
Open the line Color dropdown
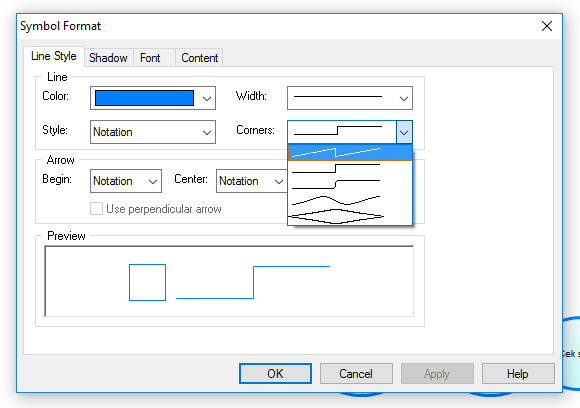pyautogui.click(x=153, y=98)
